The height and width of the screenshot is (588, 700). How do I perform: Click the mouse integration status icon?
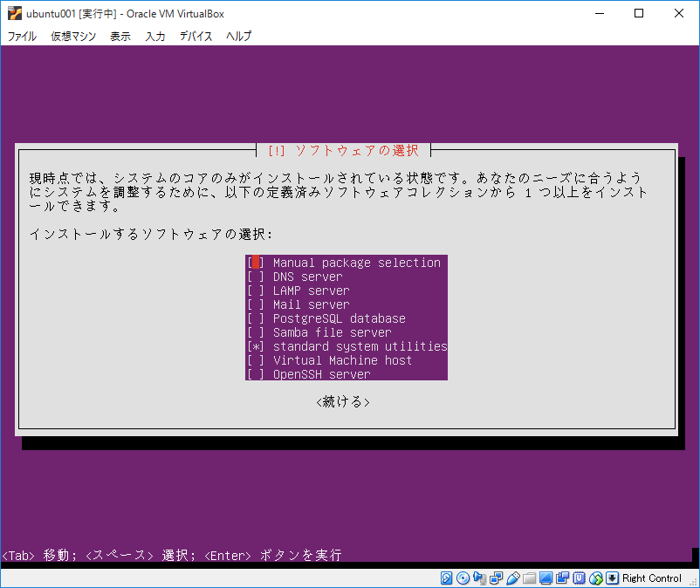595,578
